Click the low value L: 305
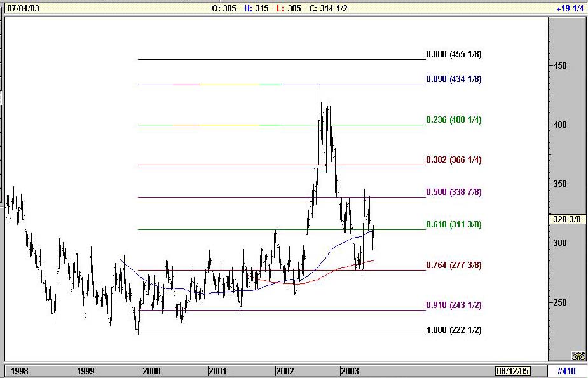The height and width of the screenshot is (378, 588). (289, 8)
